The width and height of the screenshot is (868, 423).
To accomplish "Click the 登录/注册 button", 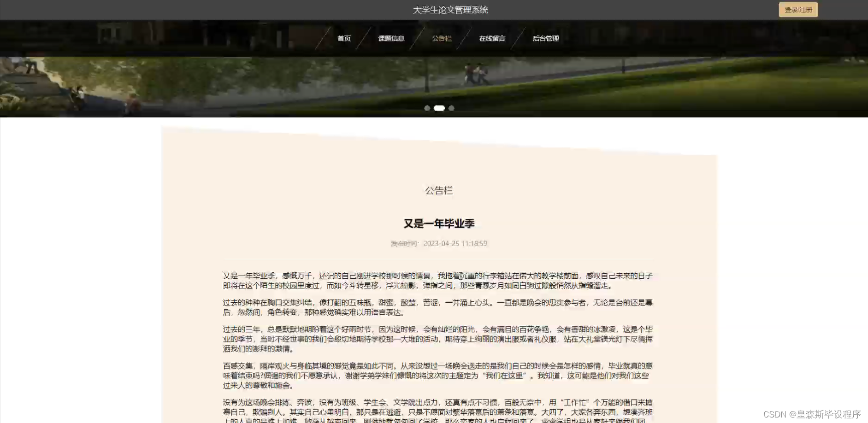I will (x=798, y=9).
